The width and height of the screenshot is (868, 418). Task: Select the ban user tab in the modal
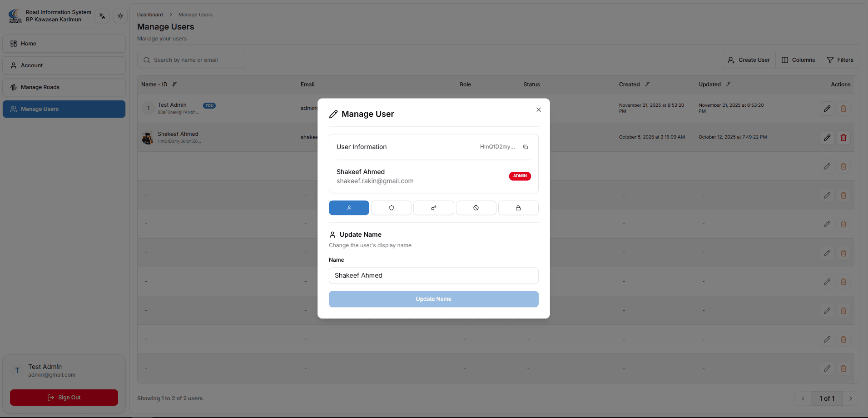click(x=476, y=208)
